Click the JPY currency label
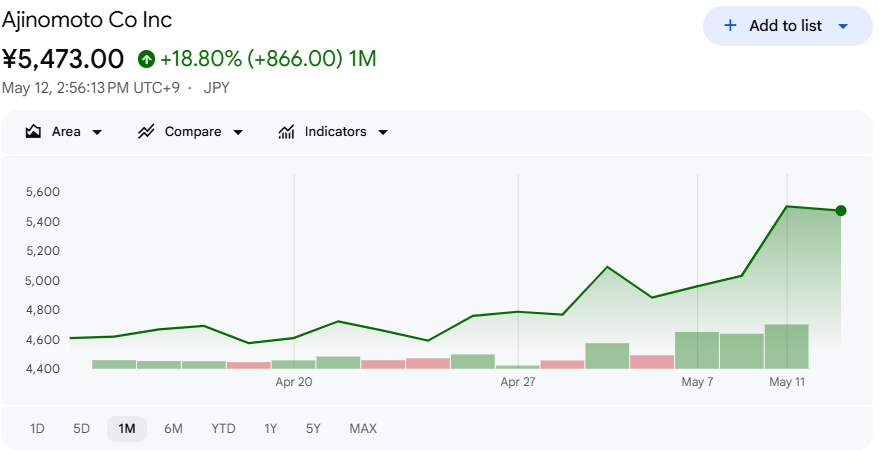This screenshot has width=879, height=450. [x=216, y=88]
